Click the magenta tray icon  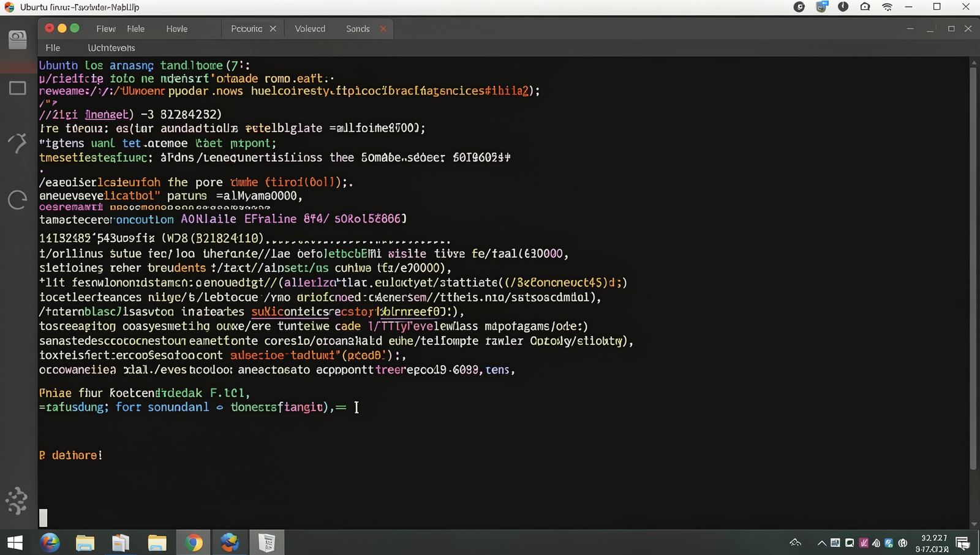(x=864, y=543)
